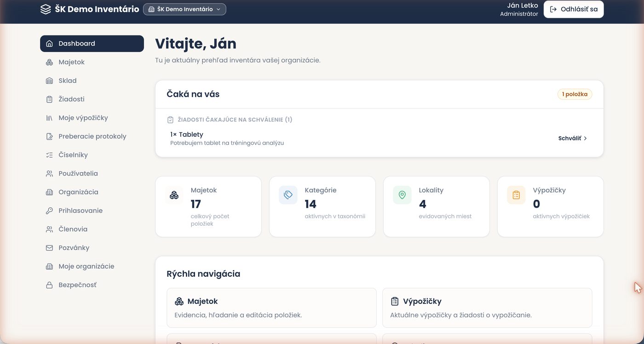Click the Vitajte, Ján heading

[x=195, y=44]
